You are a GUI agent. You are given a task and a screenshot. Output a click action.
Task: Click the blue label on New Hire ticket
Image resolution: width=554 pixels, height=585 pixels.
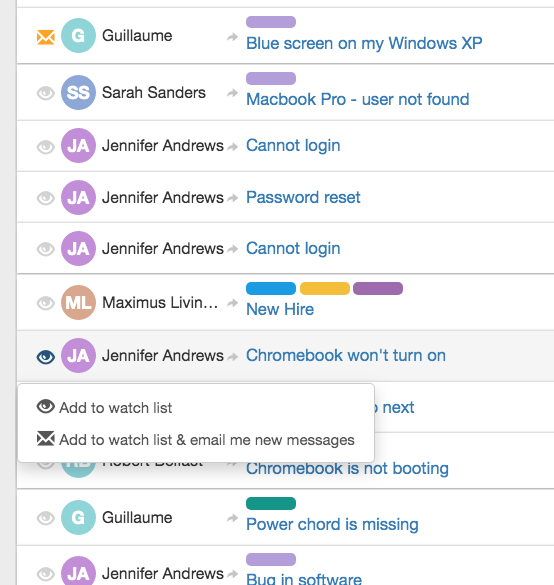(x=271, y=288)
